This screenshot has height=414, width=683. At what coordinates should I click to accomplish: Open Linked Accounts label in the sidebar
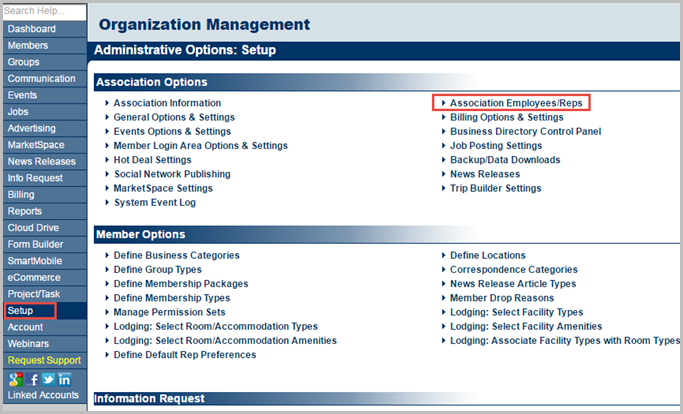pos(43,395)
